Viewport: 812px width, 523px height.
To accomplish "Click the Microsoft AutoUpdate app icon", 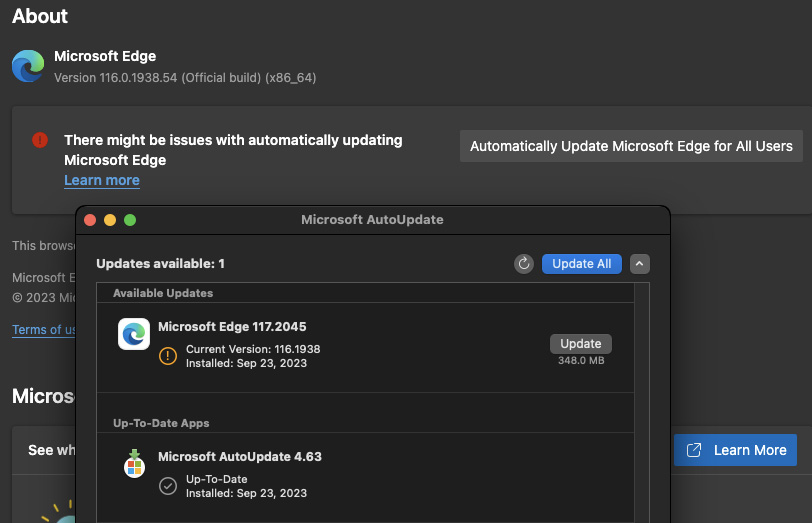I will (x=134, y=465).
